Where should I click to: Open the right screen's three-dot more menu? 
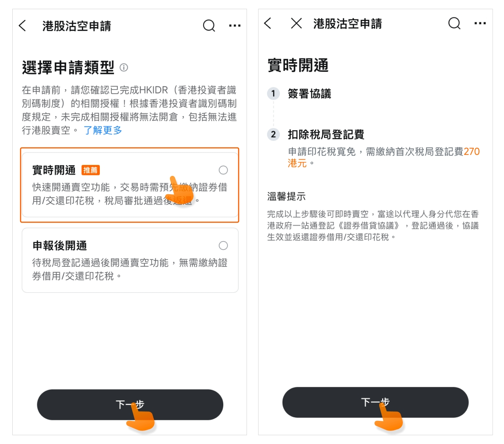(480, 23)
